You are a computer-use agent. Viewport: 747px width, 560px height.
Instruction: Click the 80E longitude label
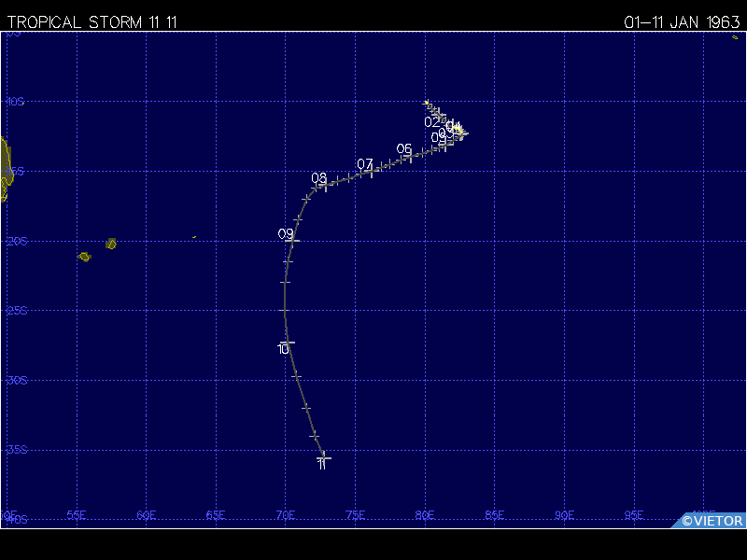click(425, 515)
